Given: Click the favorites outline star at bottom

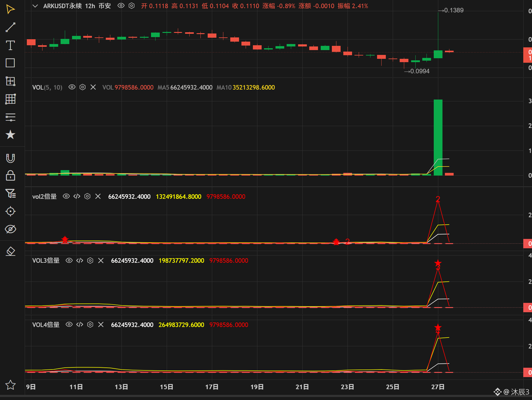Looking at the screenshot, I should coord(10,385).
